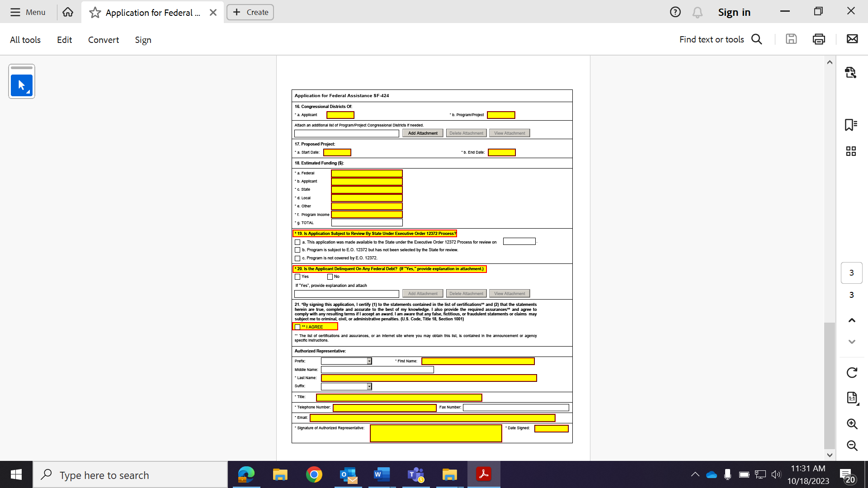The width and height of the screenshot is (868, 488).
Task: Open the Convert menu
Action: [104, 40]
